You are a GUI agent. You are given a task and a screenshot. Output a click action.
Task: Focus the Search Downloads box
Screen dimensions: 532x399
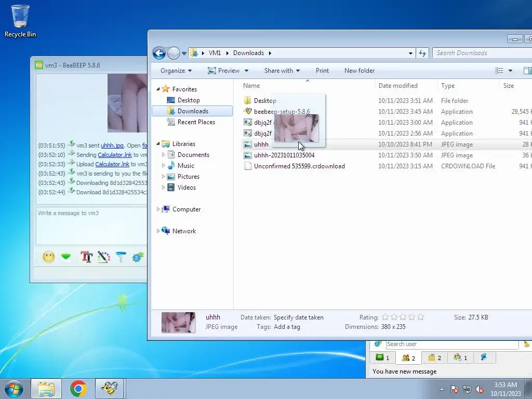[482, 53]
